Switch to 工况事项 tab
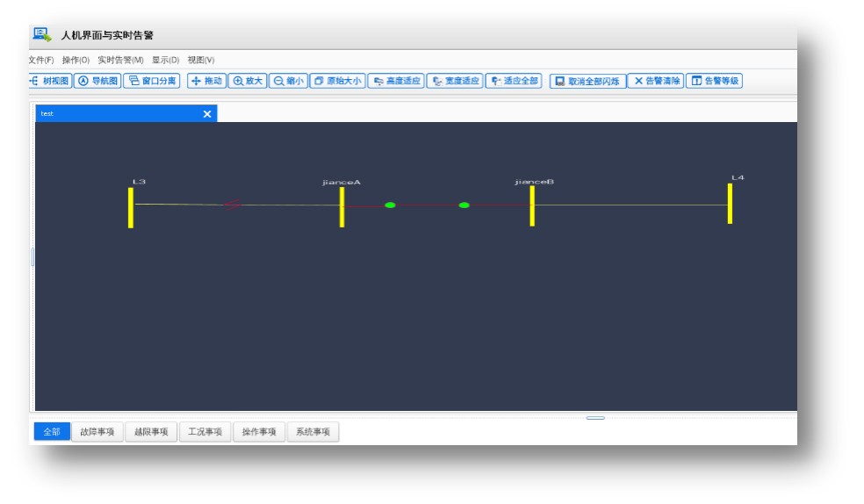The height and width of the screenshot is (504, 864). coord(205,432)
